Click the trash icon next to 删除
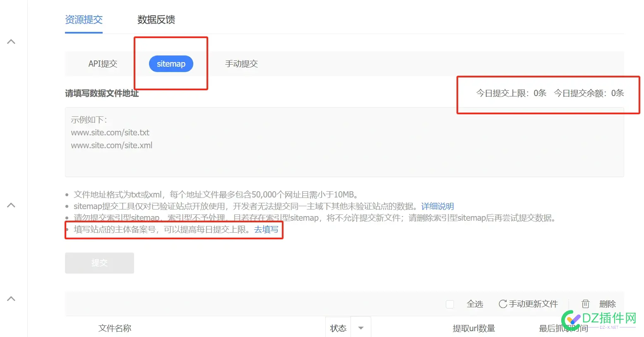 585,303
